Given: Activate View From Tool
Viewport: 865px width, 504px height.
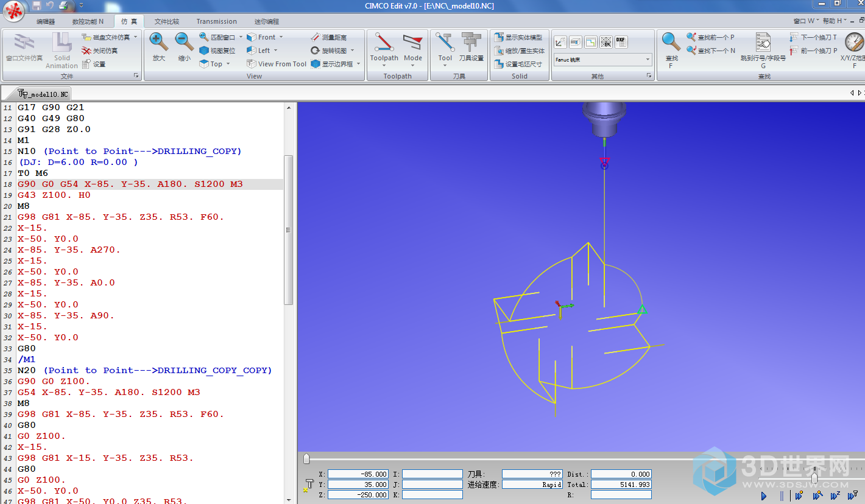Looking at the screenshot, I should click(x=277, y=64).
